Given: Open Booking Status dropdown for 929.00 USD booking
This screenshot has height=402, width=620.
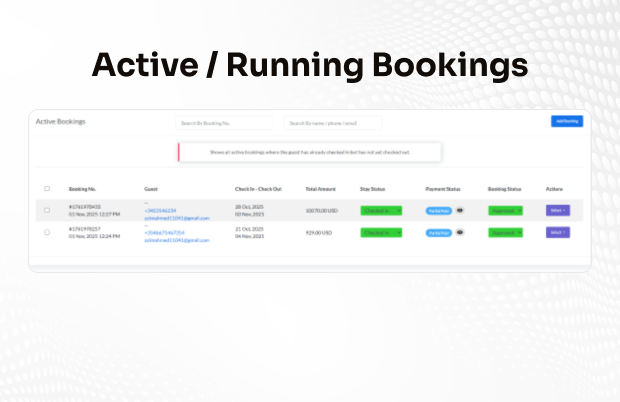Looking at the screenshot, I should [505, 232].
